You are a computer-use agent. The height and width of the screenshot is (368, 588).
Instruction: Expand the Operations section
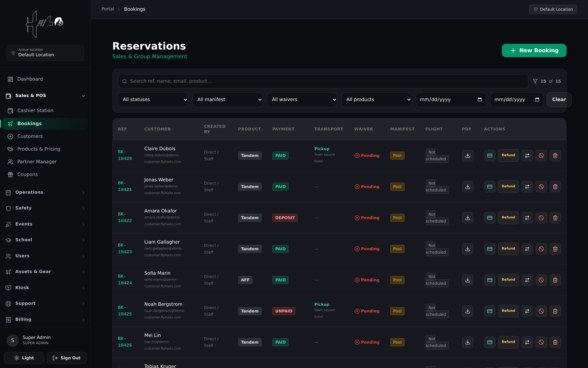[45, 192]
